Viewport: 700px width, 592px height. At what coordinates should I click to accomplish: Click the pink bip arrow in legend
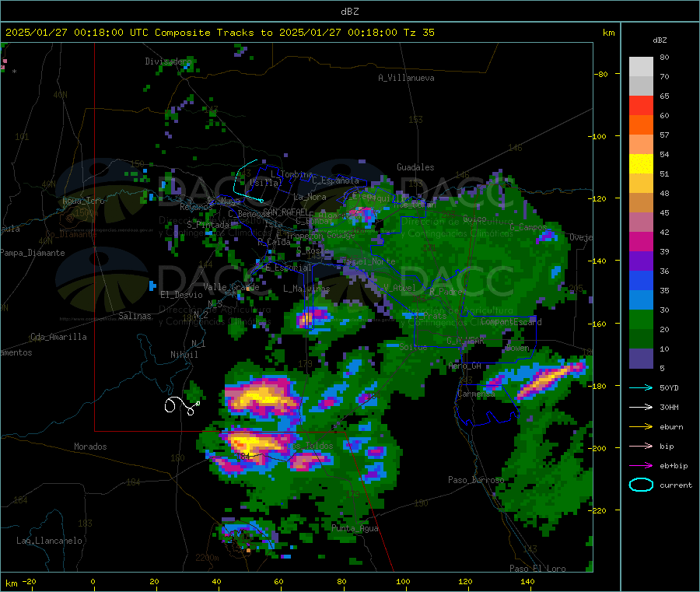[x=641, y=446]
